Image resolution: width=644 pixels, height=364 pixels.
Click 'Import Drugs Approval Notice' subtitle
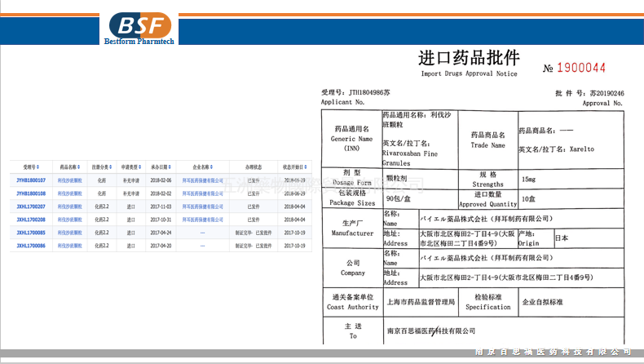click(x=469, y=73)
